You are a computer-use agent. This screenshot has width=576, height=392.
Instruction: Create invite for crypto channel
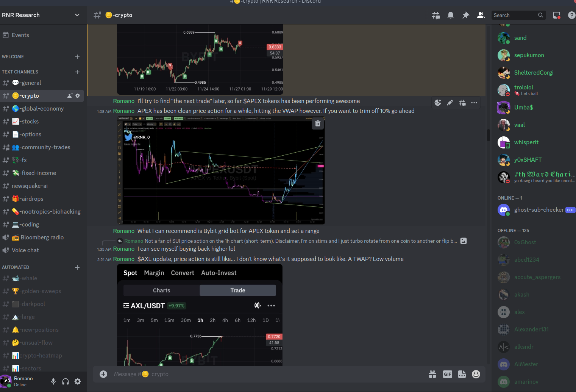(70, 96)
